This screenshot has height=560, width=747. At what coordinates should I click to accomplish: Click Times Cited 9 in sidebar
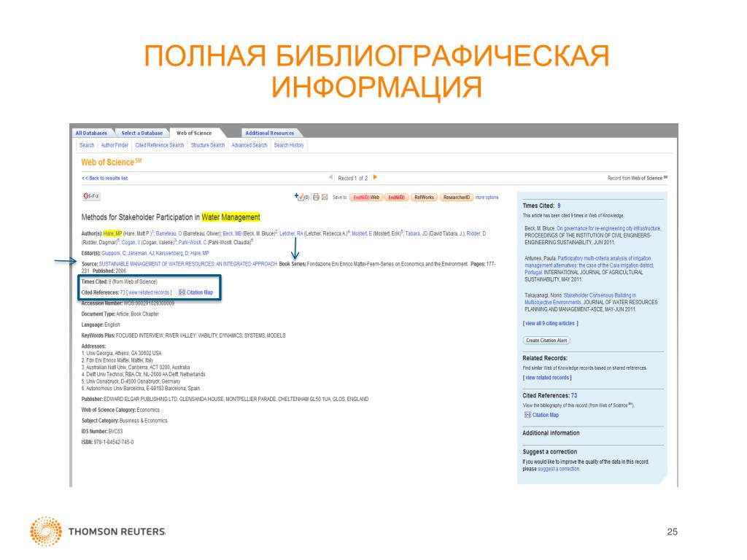(559, 206)
